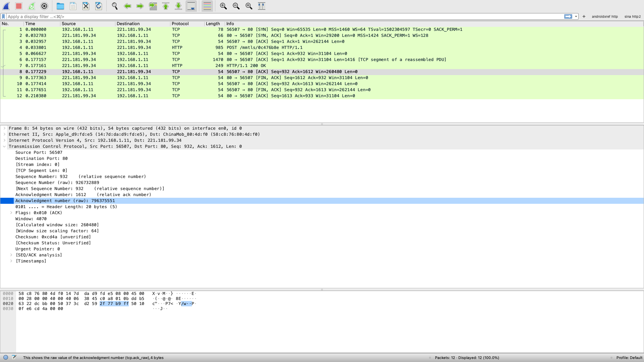Toggle auto-scroll during live capture
Image resolution: width=644 pixels, height=362 pixels.
coord(191,6)
